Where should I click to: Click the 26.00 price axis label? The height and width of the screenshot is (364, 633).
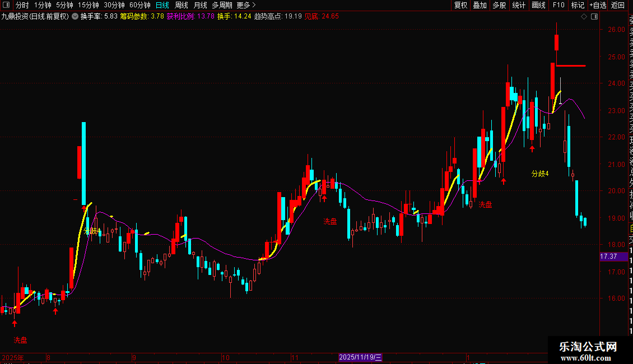point(616,30)
